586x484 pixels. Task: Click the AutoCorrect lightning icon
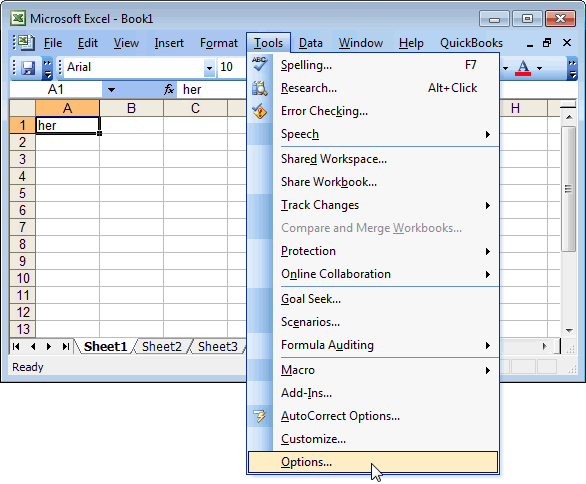(x=259, y=416)
